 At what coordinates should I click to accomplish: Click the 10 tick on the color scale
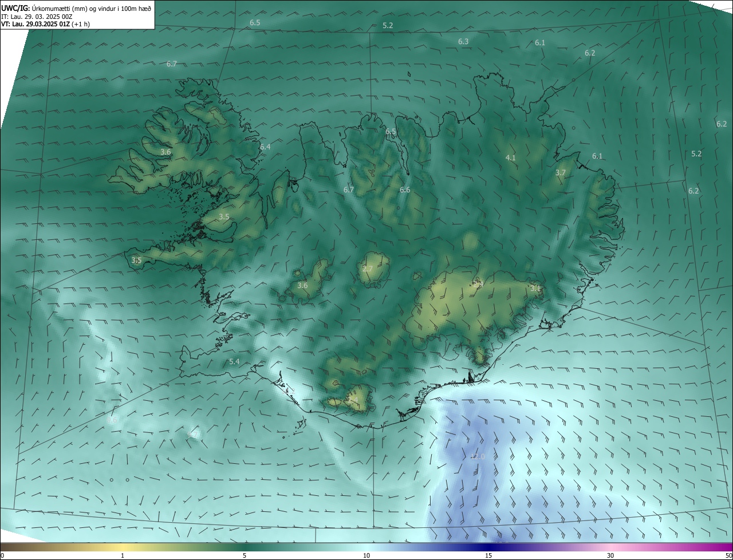pos(366,555)
